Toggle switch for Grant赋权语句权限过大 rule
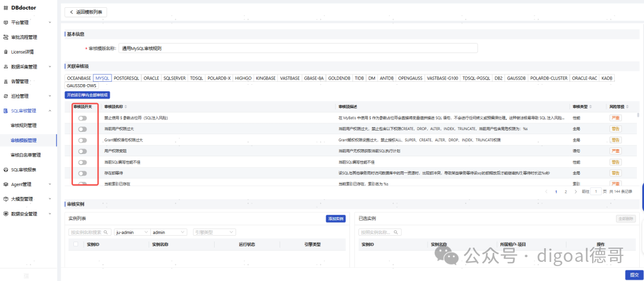644x281 pixels. (82, 140)
